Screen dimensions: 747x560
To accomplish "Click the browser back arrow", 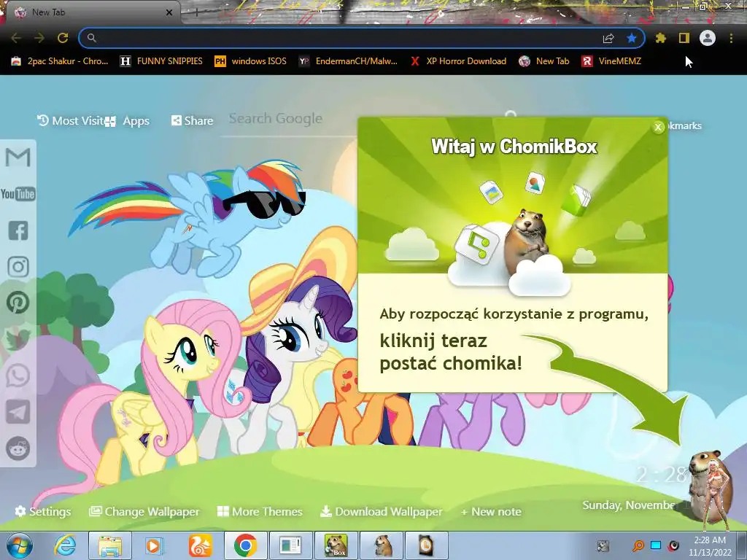I will pyautogui.click(x=16, y=38).
